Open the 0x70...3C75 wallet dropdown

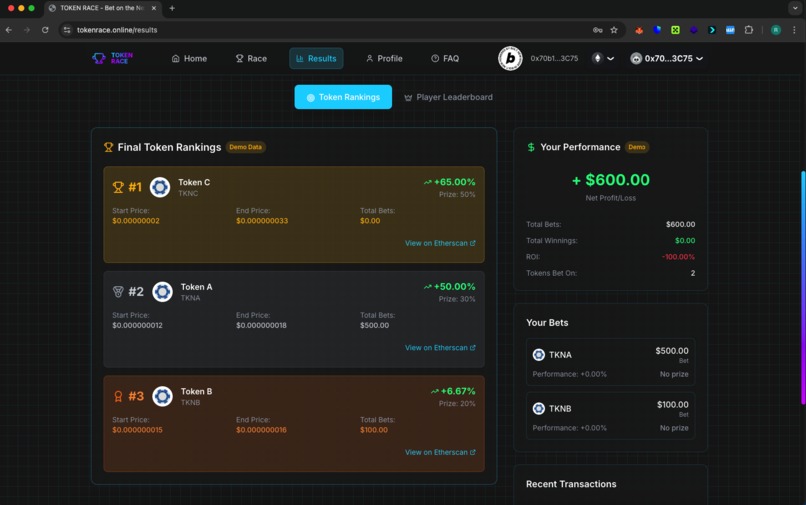point(667,59)
